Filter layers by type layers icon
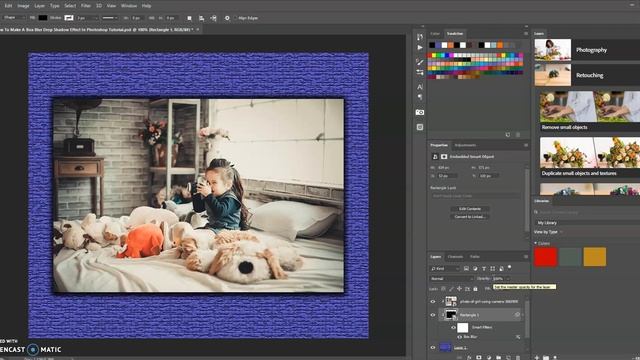Image resolution: width=640 pixels, height=360 pixels. 484,269
